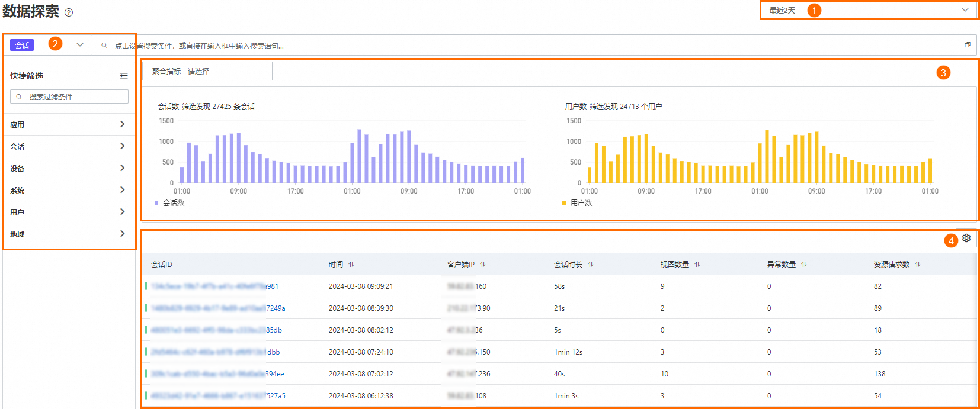The height and width of the screenshot is (409, 980).
Task: Open the 会话 data type dropdown
Action: click(47, 45)
